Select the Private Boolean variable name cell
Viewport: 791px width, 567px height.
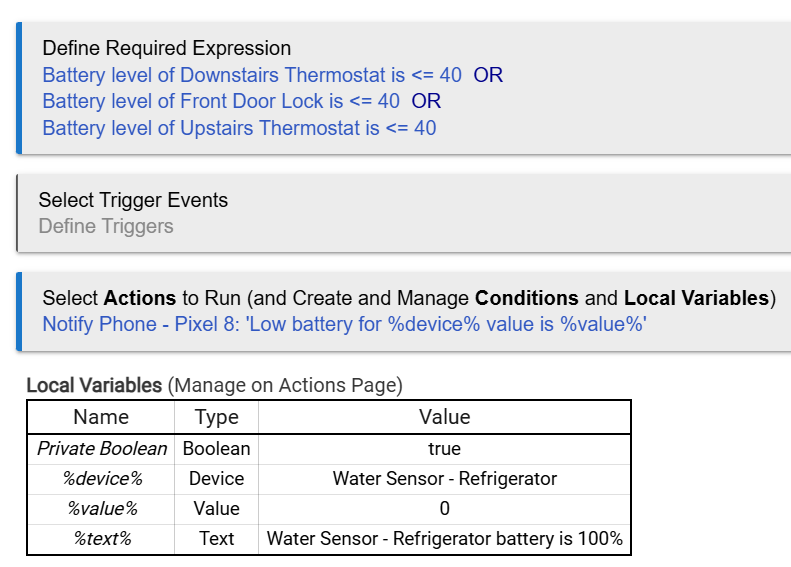tap(101, 449)
